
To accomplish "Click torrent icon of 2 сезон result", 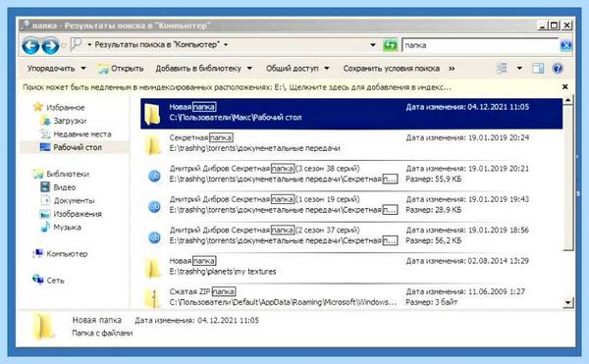I will pyautogui.click(x=154, y=237).
